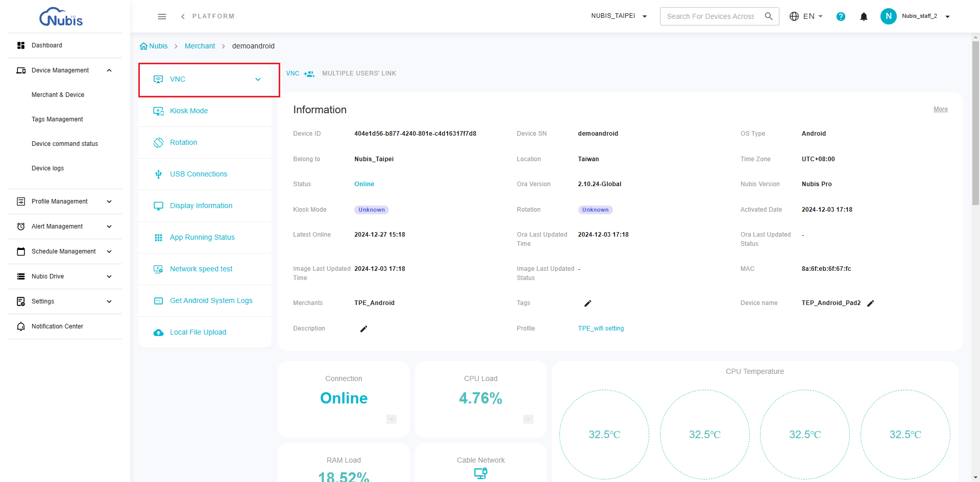Open the hamburger menu icon
The image size is (980, 482).
(162, 16)
